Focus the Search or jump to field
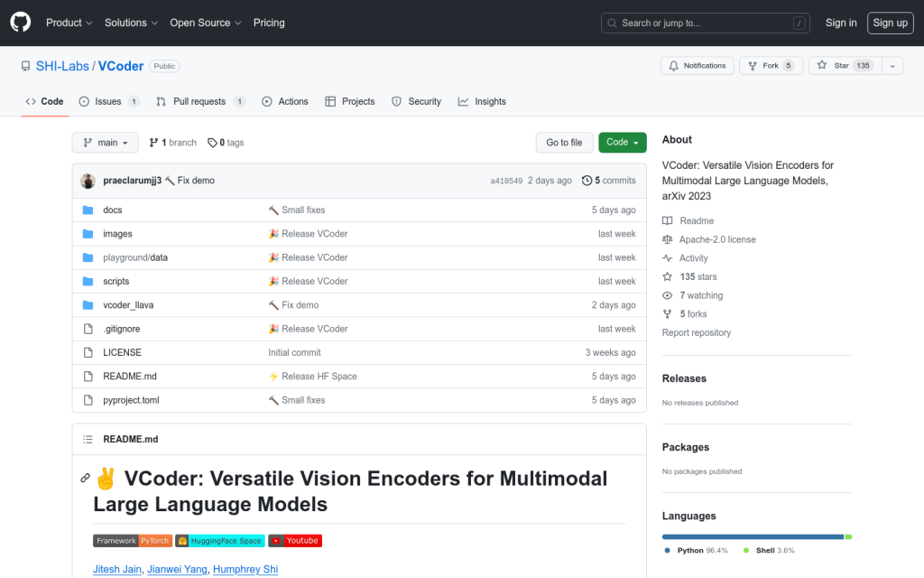Viewport: 924px width, 578px height. click(x=706, y=23)
